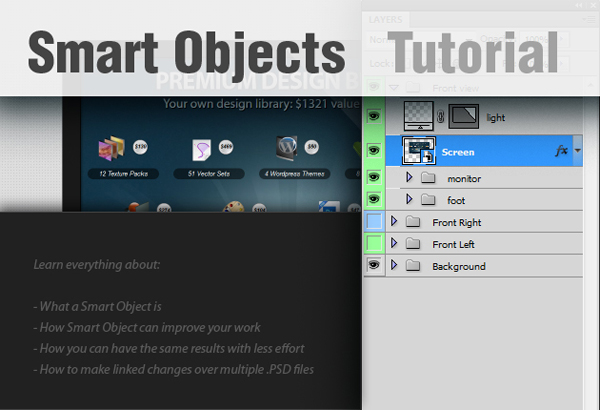Select the light layer name
Screen dimensions: 600x410
496,118
